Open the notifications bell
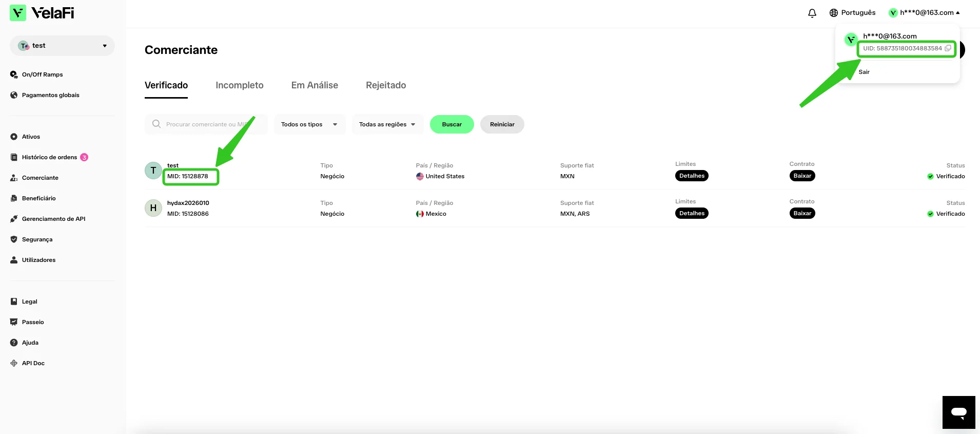 812,13
